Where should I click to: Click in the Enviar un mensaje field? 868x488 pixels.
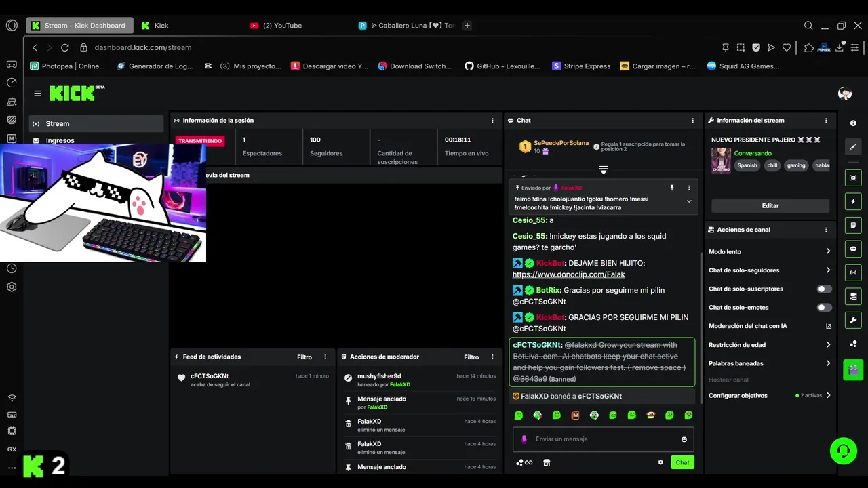click(604, 439)
